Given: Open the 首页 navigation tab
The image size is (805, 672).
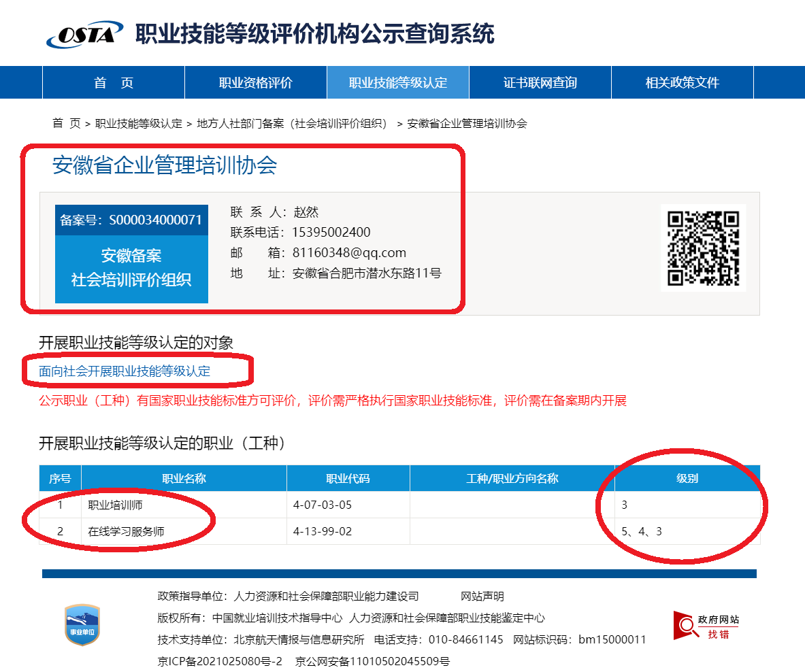Looking at the screenshot, I should click(x=114, y=82).
